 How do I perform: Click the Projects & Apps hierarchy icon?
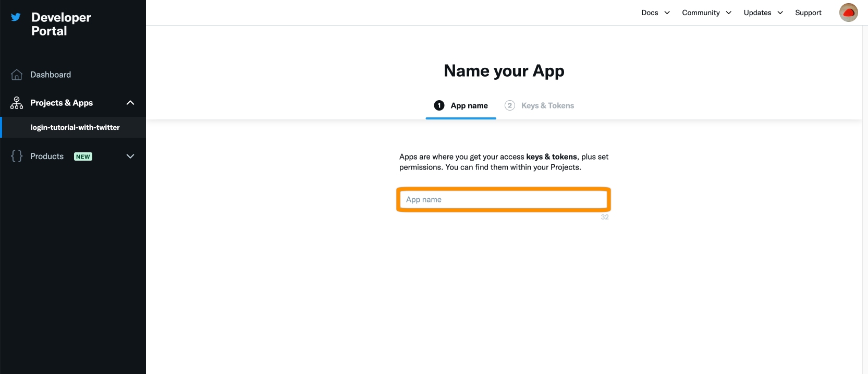click(x=17, y=103)
